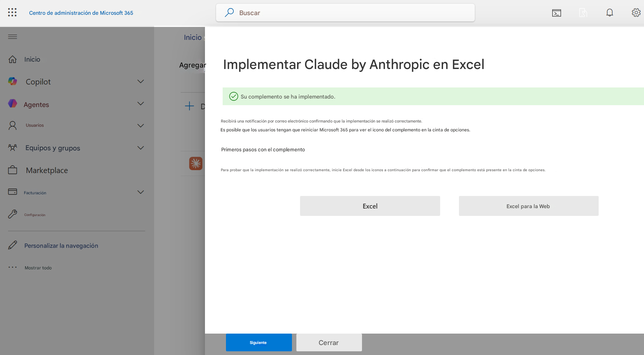Viewport: 644px width, 355px height.
Task: Click the Inicio breadcrumb link
Action: click(x=192, y=37)
